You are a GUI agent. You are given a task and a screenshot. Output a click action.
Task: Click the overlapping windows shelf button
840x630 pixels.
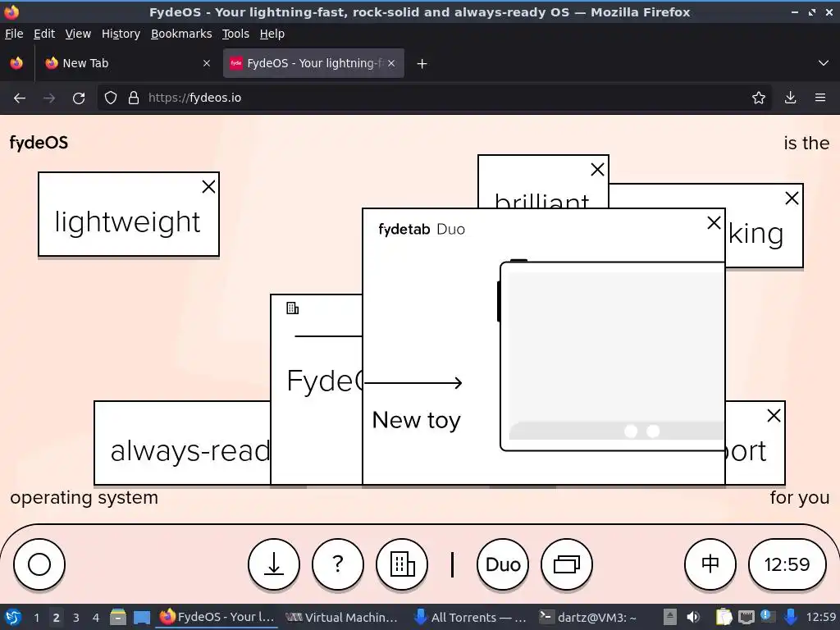pos(567,564)
